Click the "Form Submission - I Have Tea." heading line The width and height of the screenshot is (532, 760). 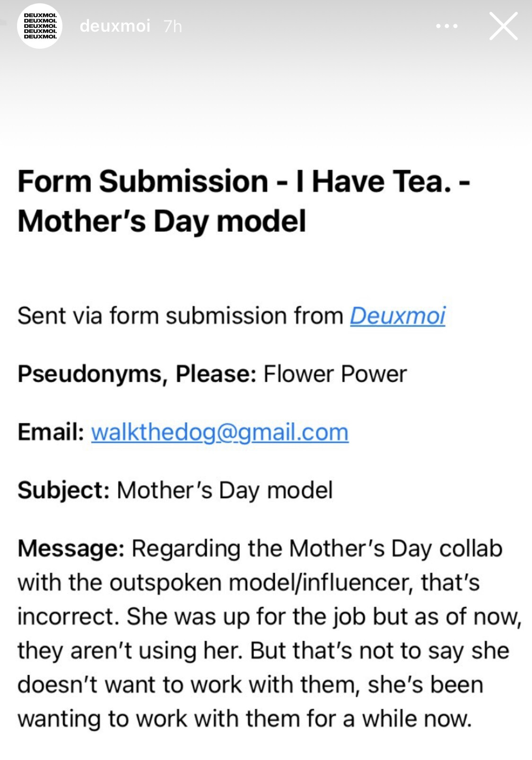click(243, 182)
